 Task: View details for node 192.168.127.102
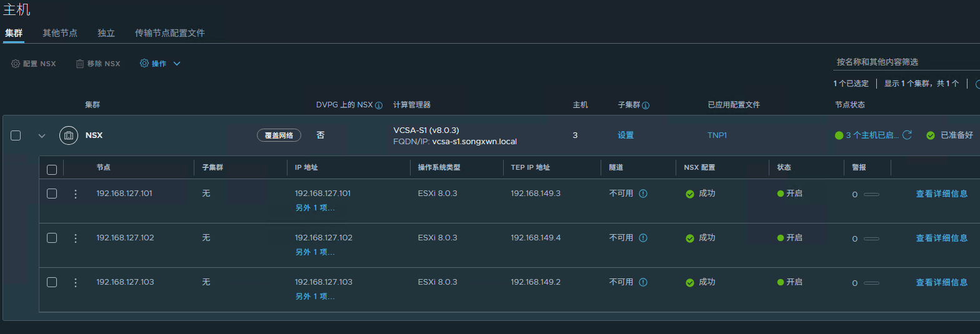(x=941, y=238)
